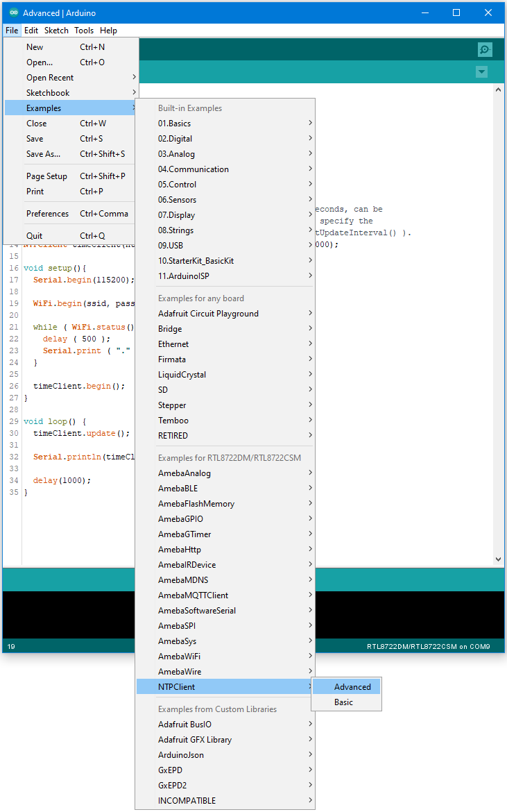Open RETIRED examples submenu
Screen dimensions: 507x812
point(225,436)
